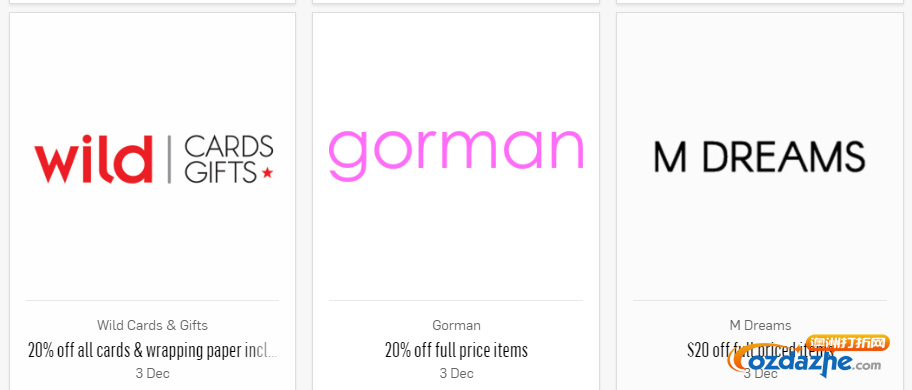
Task: Click the red star in Wild logo
Action: [x=268, y=173]
